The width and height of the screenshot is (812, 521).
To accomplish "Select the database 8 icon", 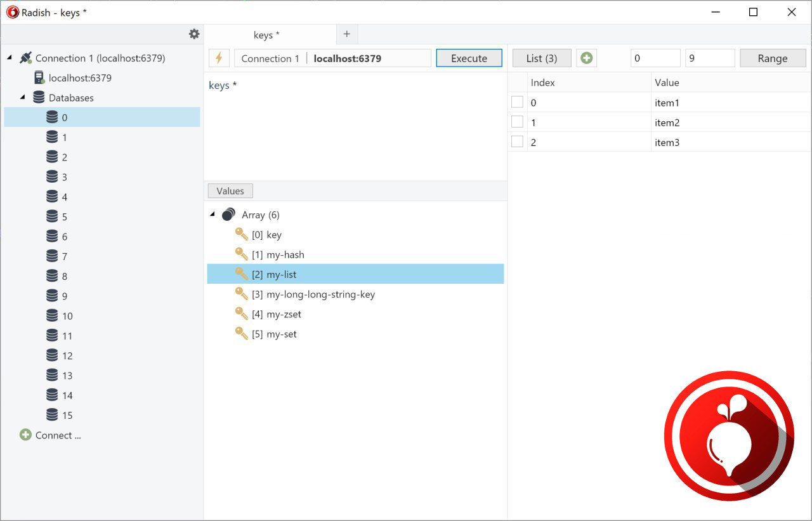I will click(52, 276).
